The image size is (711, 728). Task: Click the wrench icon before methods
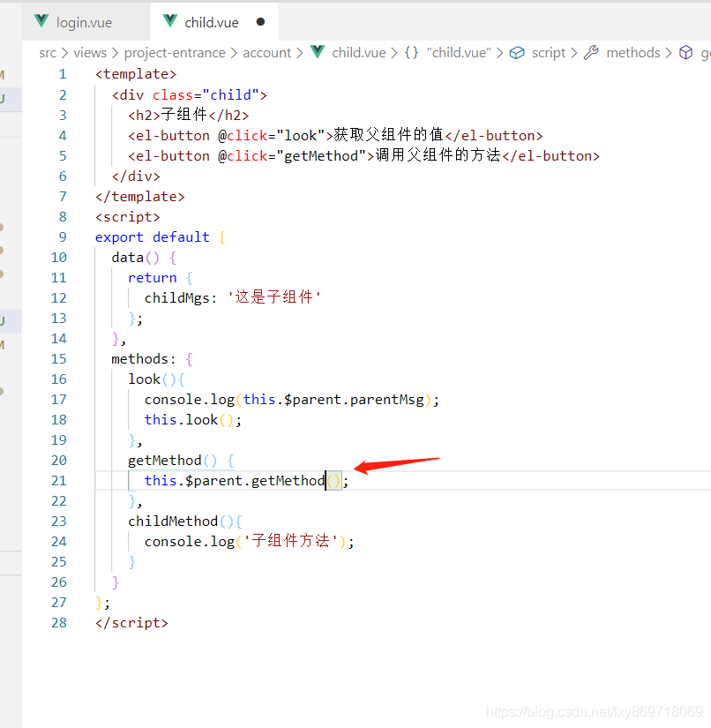point(591,52)
